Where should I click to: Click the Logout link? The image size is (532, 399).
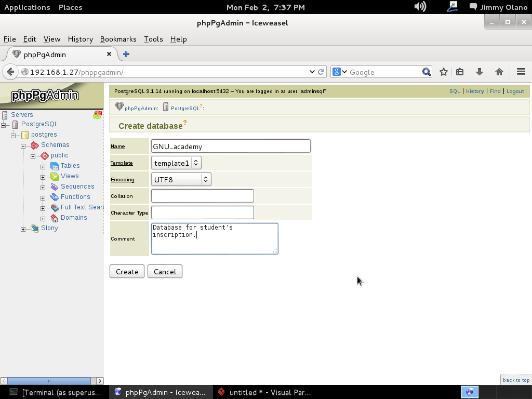515,91
